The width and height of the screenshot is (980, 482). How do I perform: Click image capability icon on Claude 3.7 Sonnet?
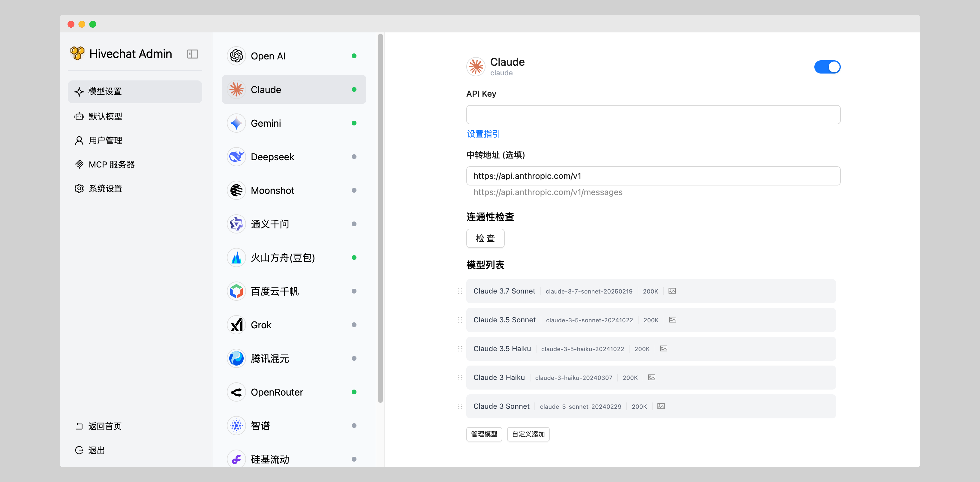pos(672,291)
